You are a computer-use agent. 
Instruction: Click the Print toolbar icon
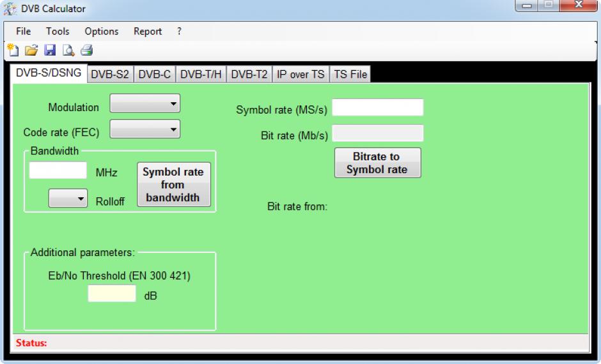coord(87,50)
